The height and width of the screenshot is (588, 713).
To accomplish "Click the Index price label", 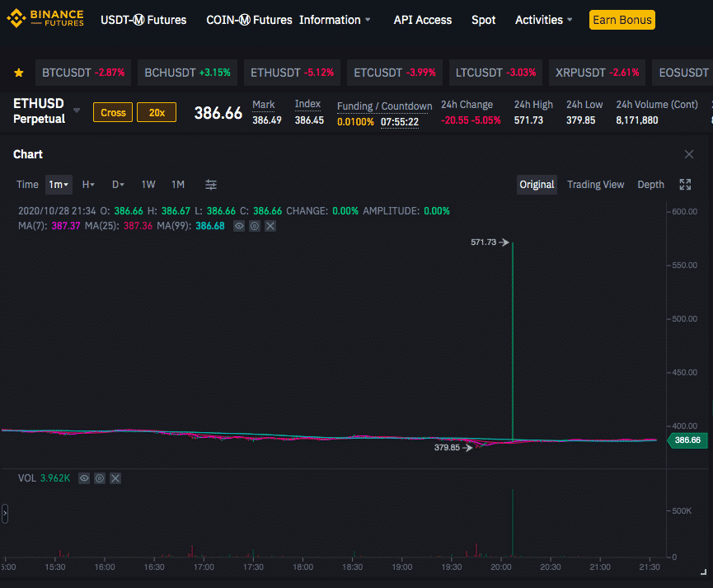I will (x=307, y=104).
